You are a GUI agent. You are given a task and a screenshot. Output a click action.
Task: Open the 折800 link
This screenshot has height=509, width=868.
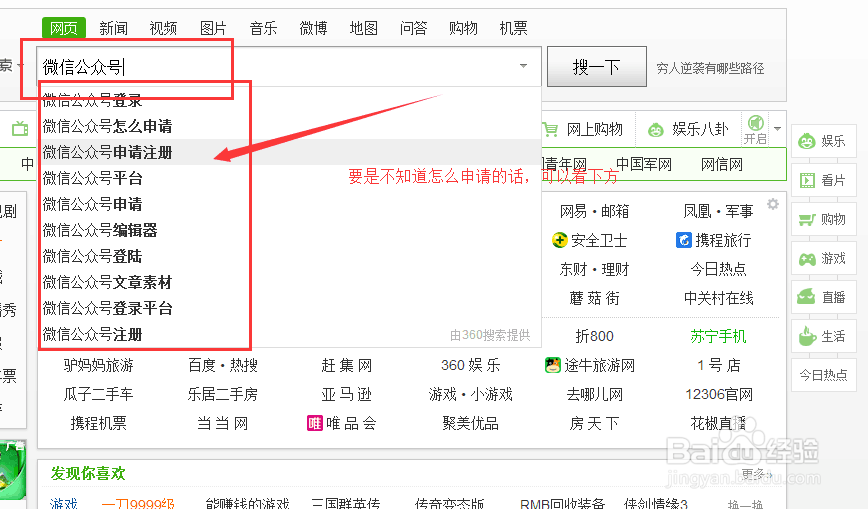click(x=595, y=336)
